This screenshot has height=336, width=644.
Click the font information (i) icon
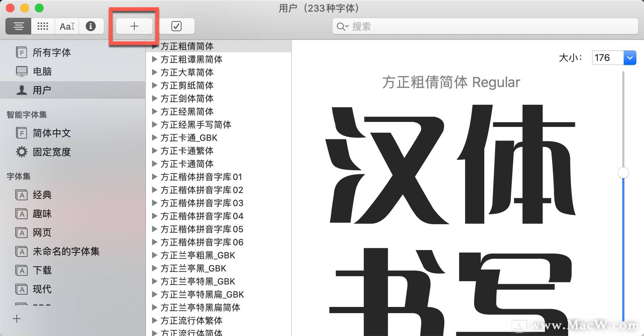[91, 26]
